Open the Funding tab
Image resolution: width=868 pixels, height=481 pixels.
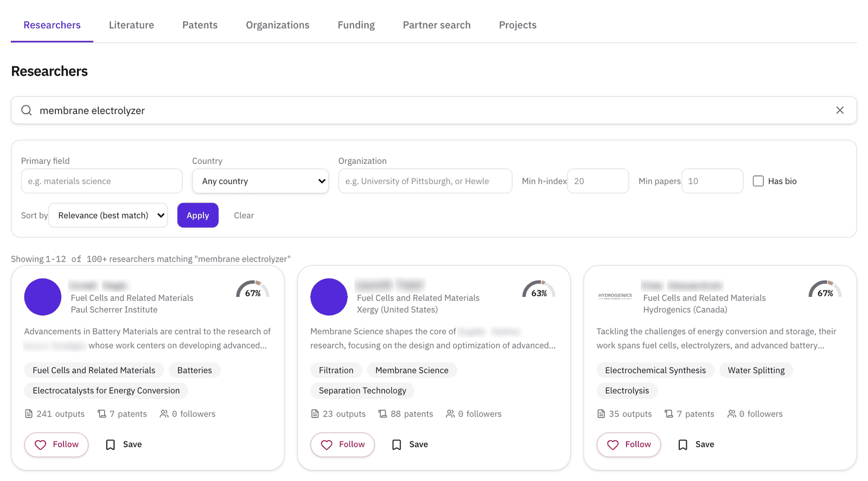tap(356, 25)
